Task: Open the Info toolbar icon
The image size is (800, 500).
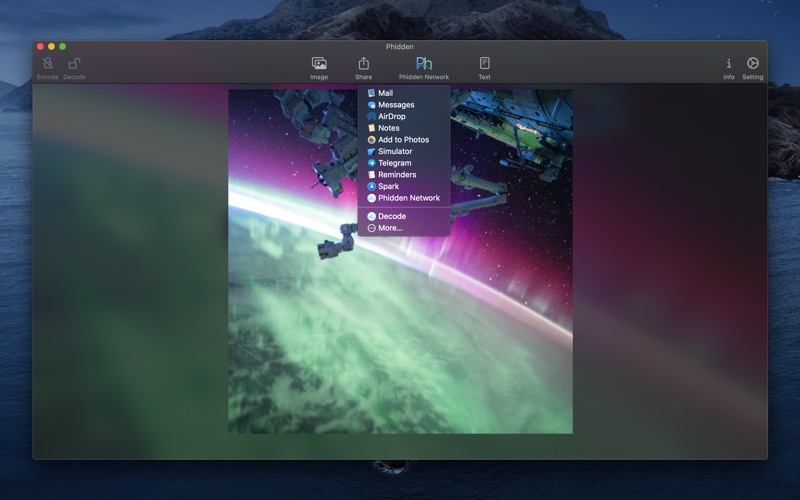Action: 729,63
